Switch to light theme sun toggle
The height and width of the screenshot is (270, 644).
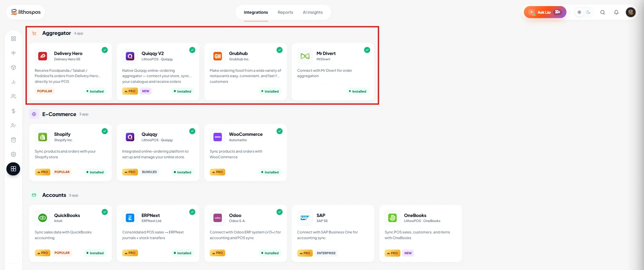click(579, 12)
